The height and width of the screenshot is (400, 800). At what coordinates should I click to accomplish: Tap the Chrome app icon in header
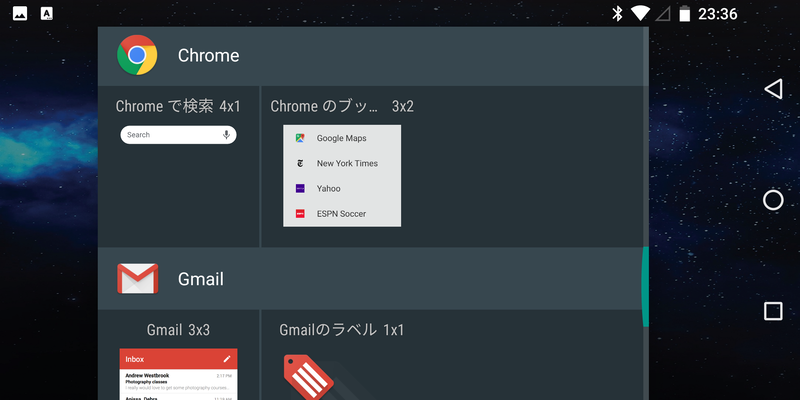[x=137, y=55]
